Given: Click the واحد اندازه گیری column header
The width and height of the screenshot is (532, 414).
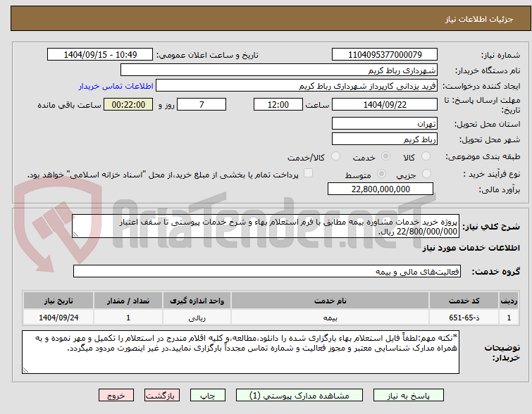Looking at the screenshot, I should 197,301.
